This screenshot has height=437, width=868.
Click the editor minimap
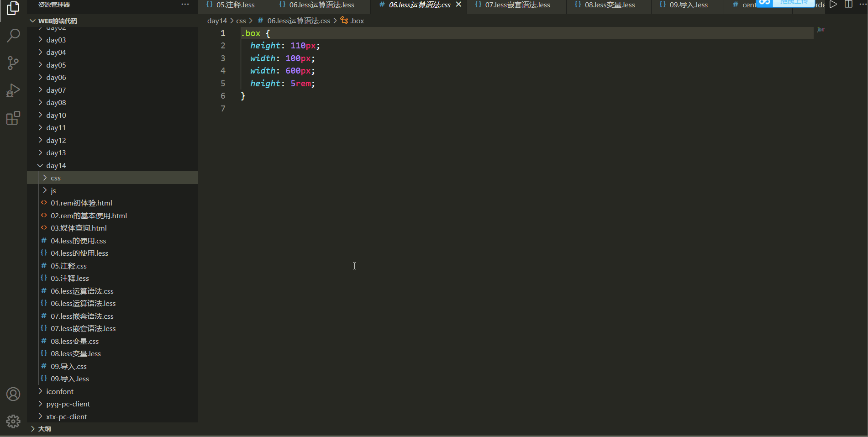(x=821, y=29)
